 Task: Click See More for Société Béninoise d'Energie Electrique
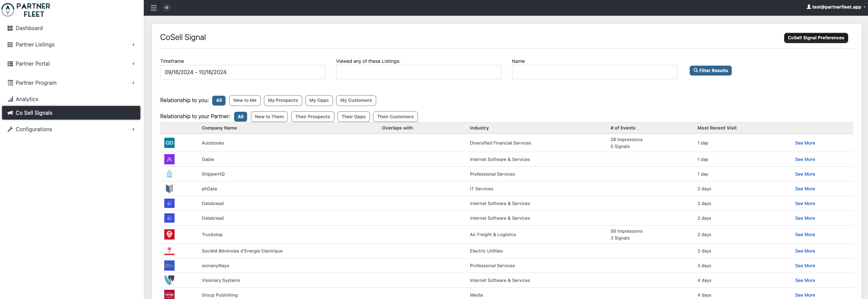(805, 251)
